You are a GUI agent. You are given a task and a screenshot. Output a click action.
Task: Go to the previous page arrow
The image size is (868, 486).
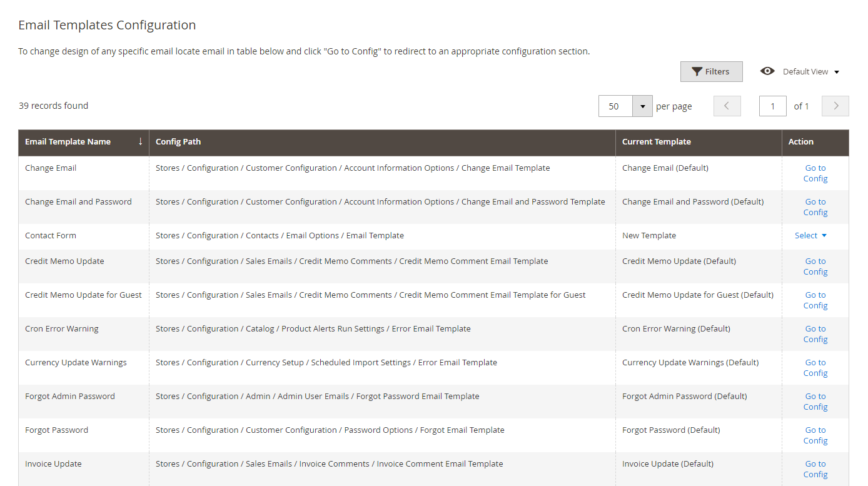tap(727, 106)
